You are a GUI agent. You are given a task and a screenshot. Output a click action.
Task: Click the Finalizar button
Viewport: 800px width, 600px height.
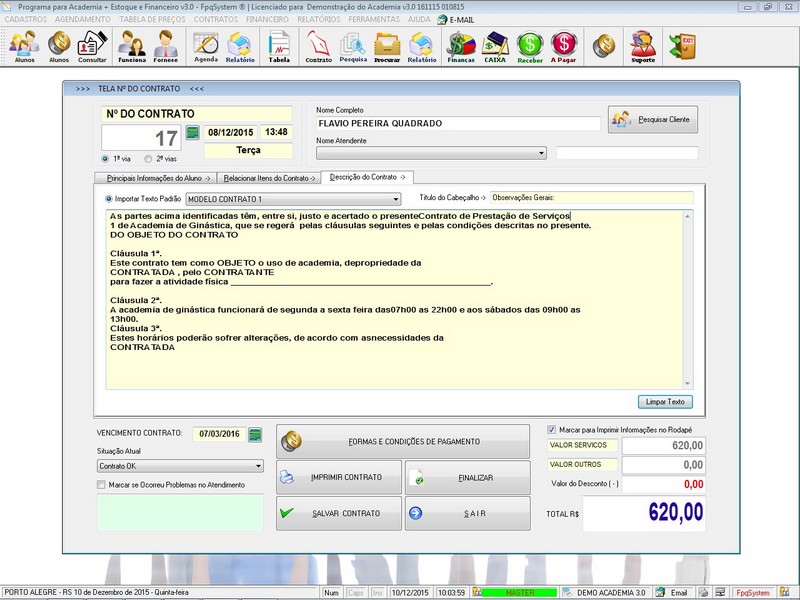[x=468, y=478]
